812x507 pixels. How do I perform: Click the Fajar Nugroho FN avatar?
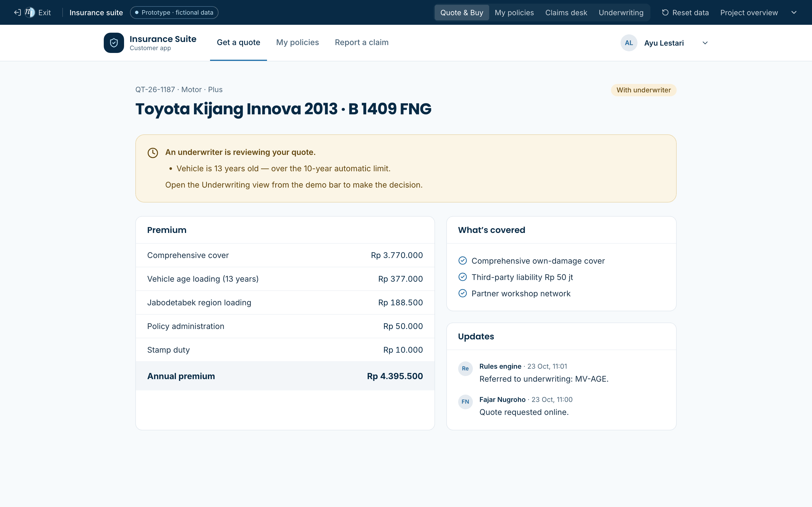(465, 402)
